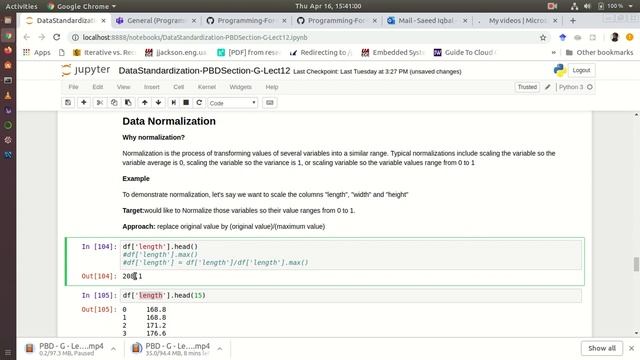Open cell type dropdown showing Code

(x=233, y=103)
